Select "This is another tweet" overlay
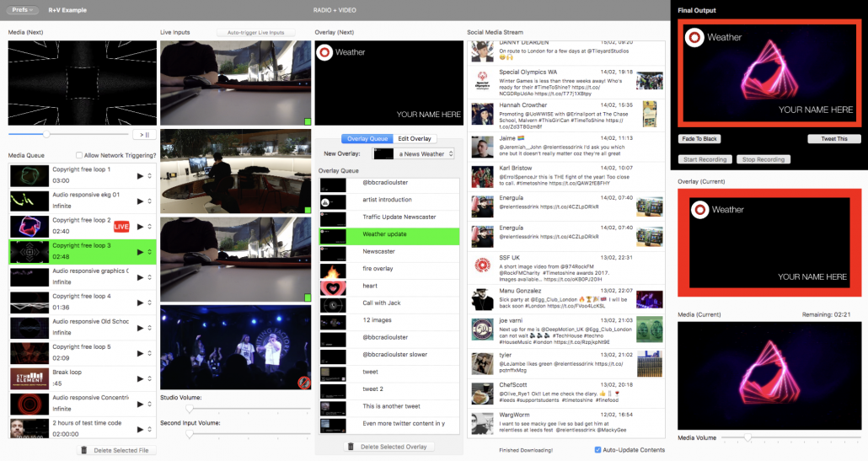The width and height of the screenshot is (868, 461). coord(389,409)
